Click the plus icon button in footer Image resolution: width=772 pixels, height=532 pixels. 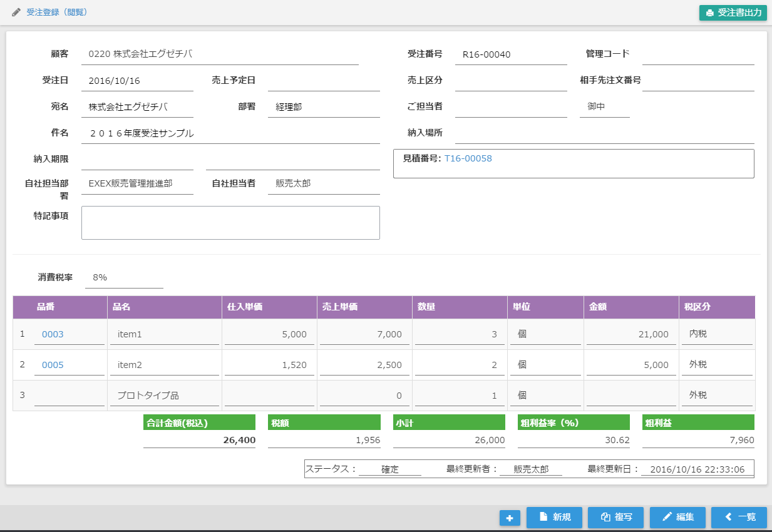pos(510,518)
